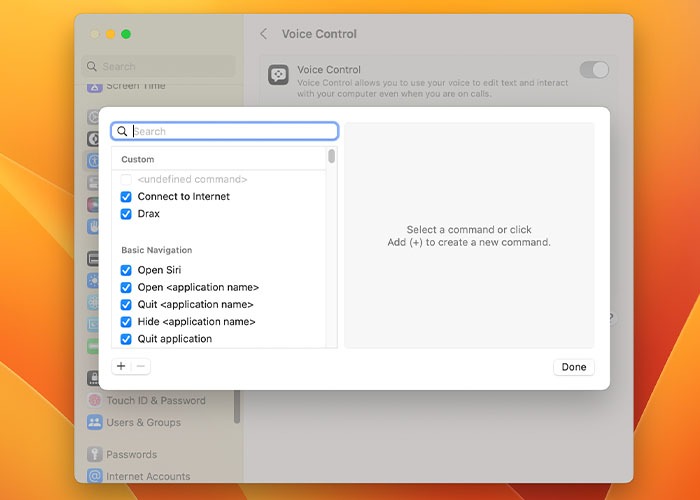Click the magnifier icon in commands search
This screenshot has height=500, width=700.
point(122,131)
